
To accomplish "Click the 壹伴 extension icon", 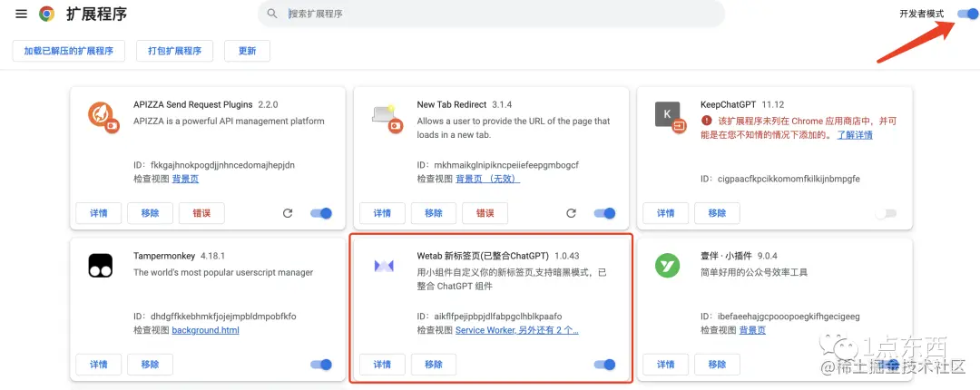I will click(667, 267).
